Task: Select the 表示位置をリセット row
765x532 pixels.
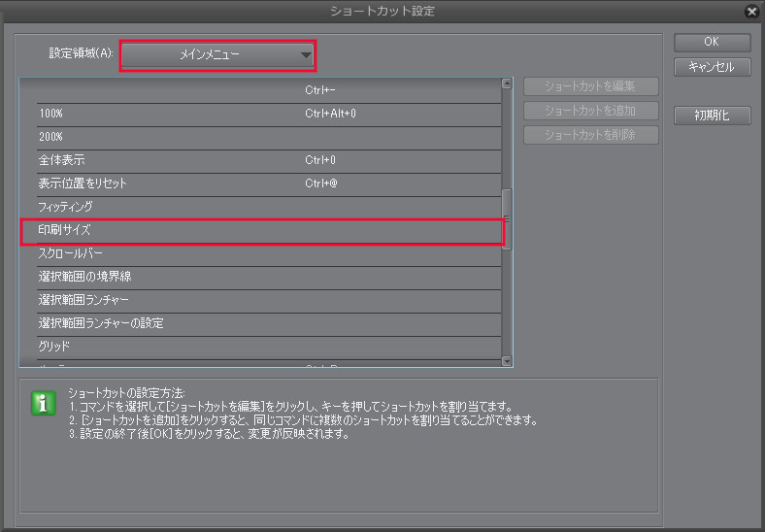Action: 269,184
